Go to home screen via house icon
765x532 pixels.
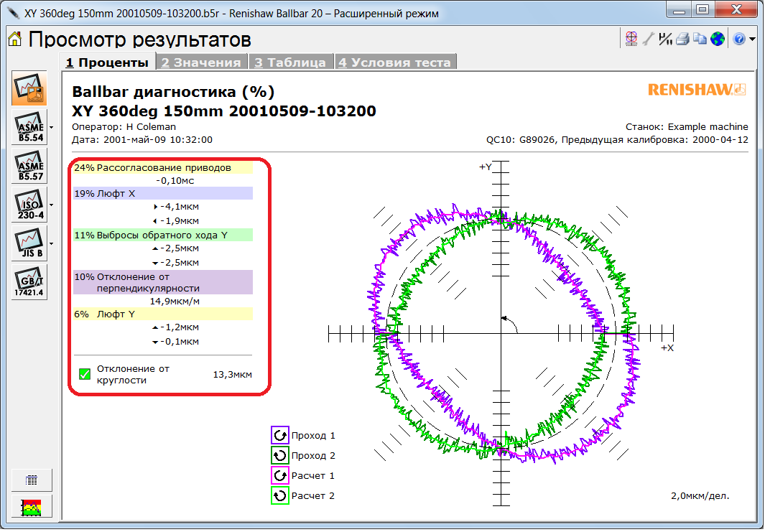tap(15, 39)
